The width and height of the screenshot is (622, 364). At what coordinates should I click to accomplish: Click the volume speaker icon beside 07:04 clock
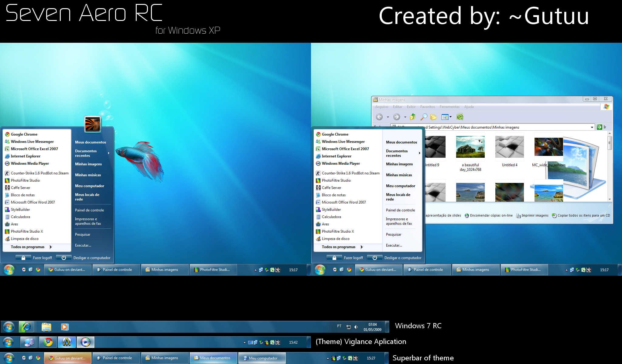coord(356,327)
